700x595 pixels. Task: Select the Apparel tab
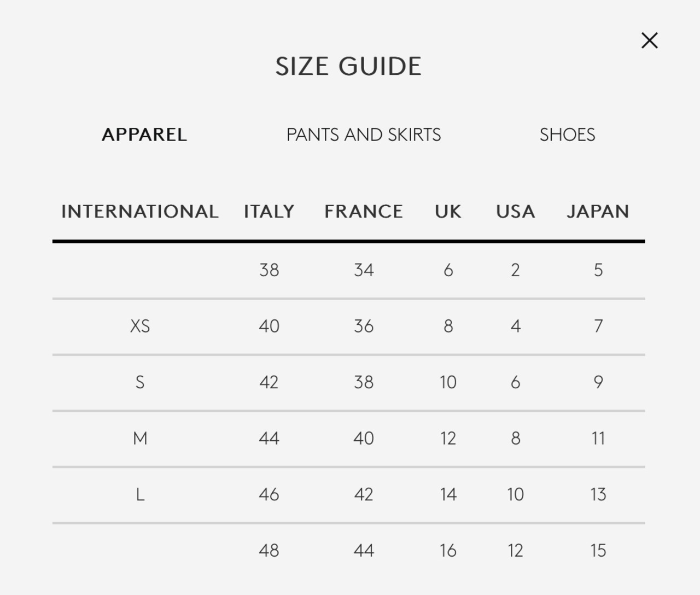point(144,135)
